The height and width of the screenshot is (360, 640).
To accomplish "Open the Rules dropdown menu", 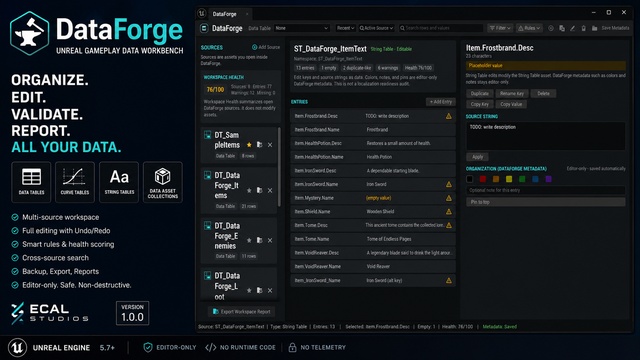I will 529,28.
